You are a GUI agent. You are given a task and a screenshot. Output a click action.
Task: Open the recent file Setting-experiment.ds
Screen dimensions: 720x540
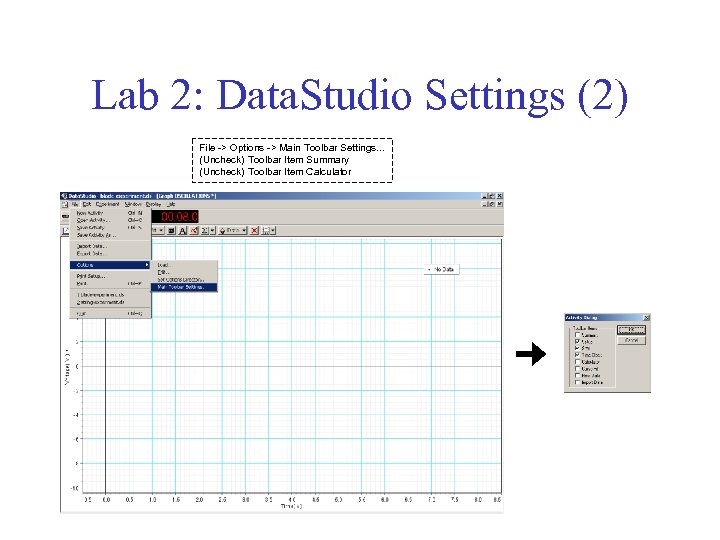tap(110, 303)
